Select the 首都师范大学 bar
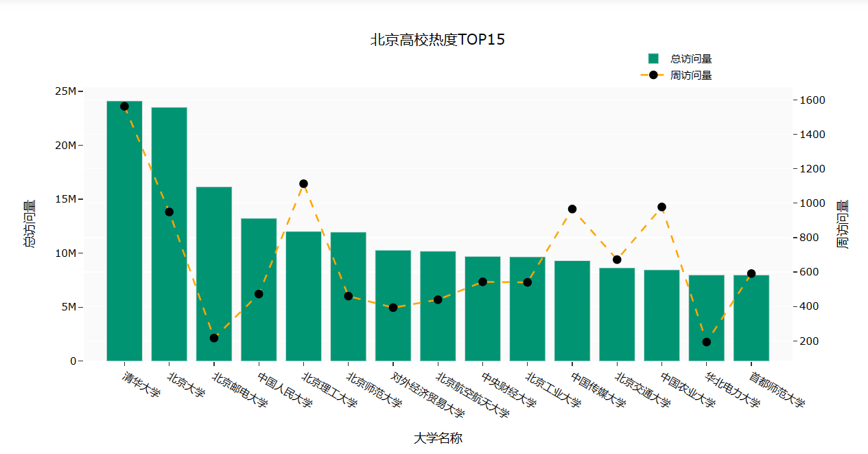This screenshot has height=454, width=868. pyautogui.click(x=751, y=318)
